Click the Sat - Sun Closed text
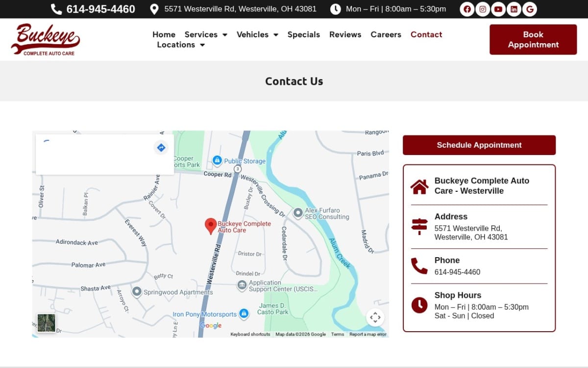The height and width of the screenshot is (368, 588). point(464,316)
